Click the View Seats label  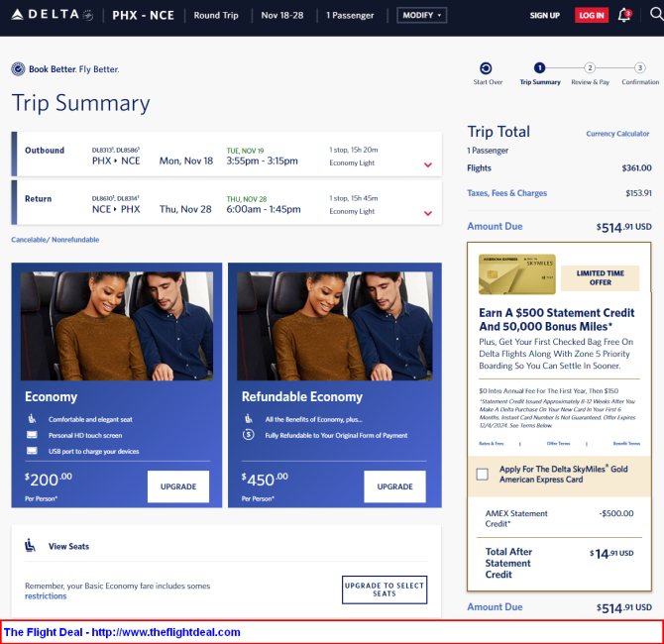(x=68, y=546)
